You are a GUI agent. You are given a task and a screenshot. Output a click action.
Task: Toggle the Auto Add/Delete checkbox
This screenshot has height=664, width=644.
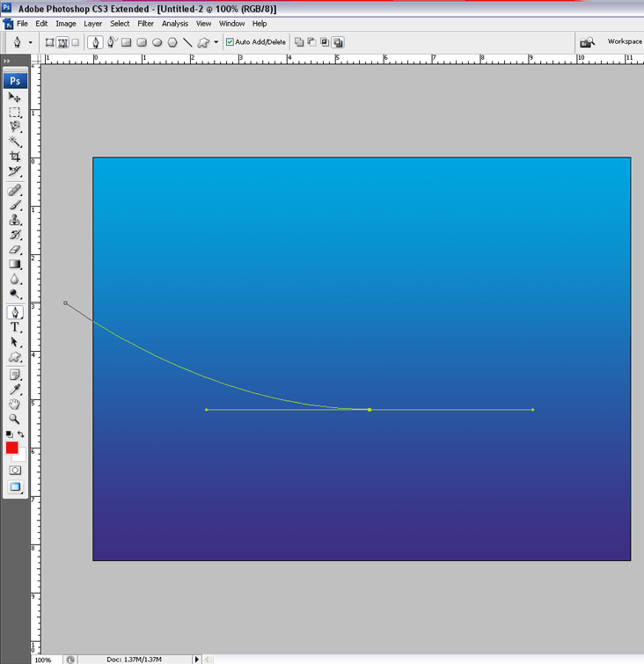[231, 41]
